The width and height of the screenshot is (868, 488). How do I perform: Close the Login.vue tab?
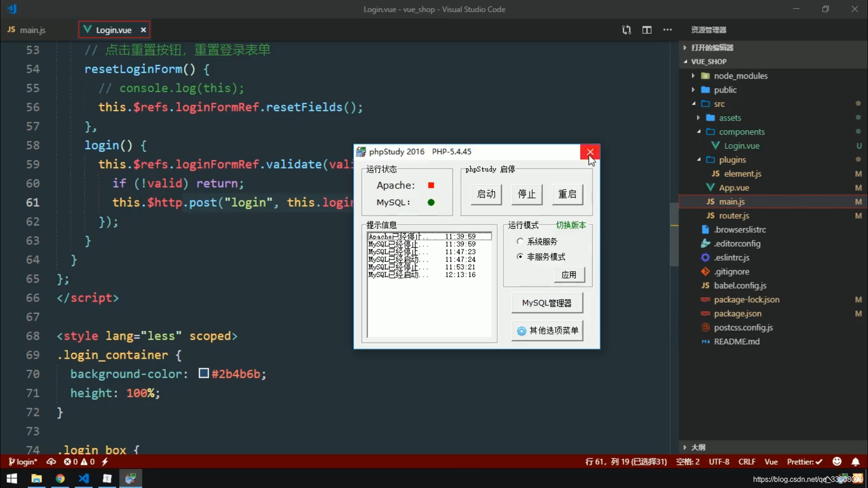[x=143, y=30]
